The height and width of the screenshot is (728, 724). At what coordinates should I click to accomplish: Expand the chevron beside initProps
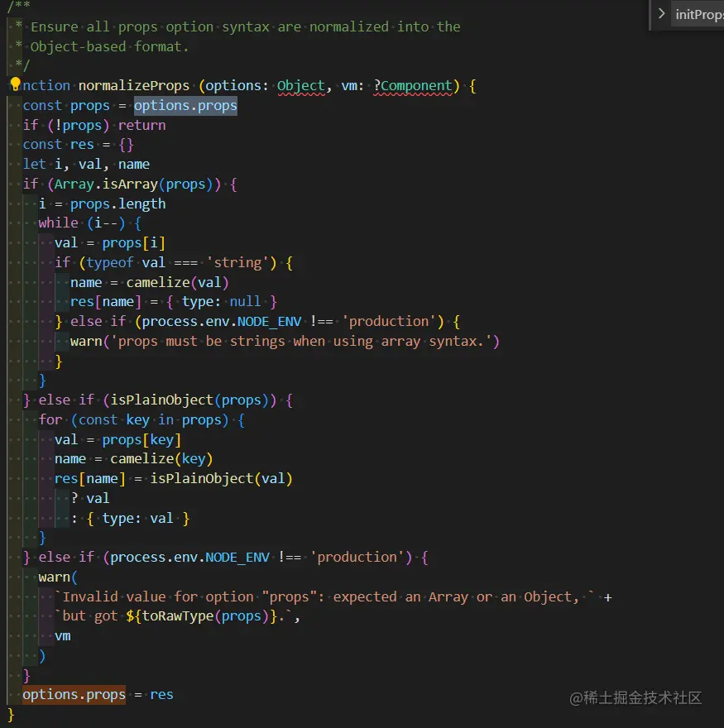(661, 14)
